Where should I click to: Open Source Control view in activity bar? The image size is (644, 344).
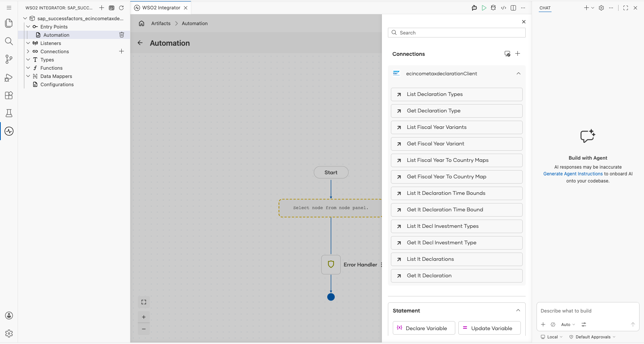9,59
